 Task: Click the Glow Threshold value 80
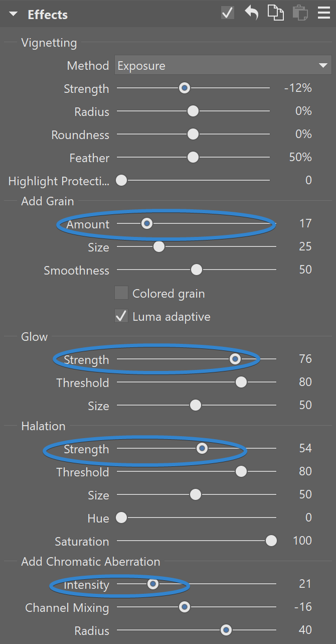(x=305, y=382)
